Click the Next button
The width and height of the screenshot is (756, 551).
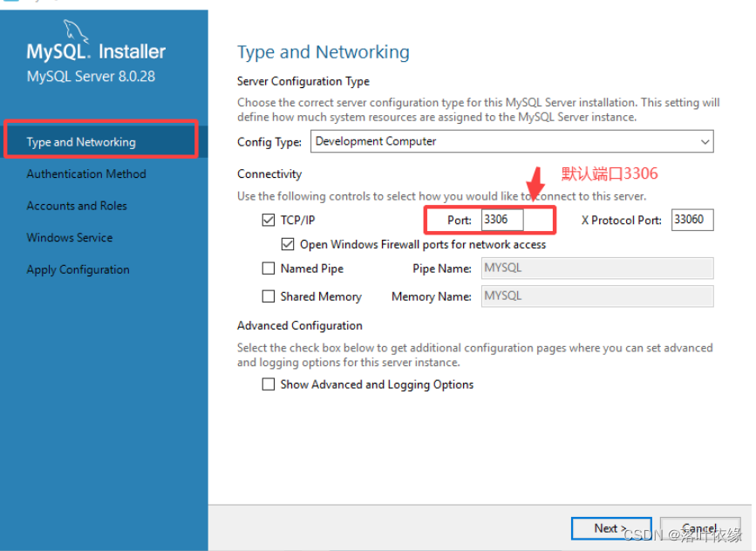tap(611, 528)
